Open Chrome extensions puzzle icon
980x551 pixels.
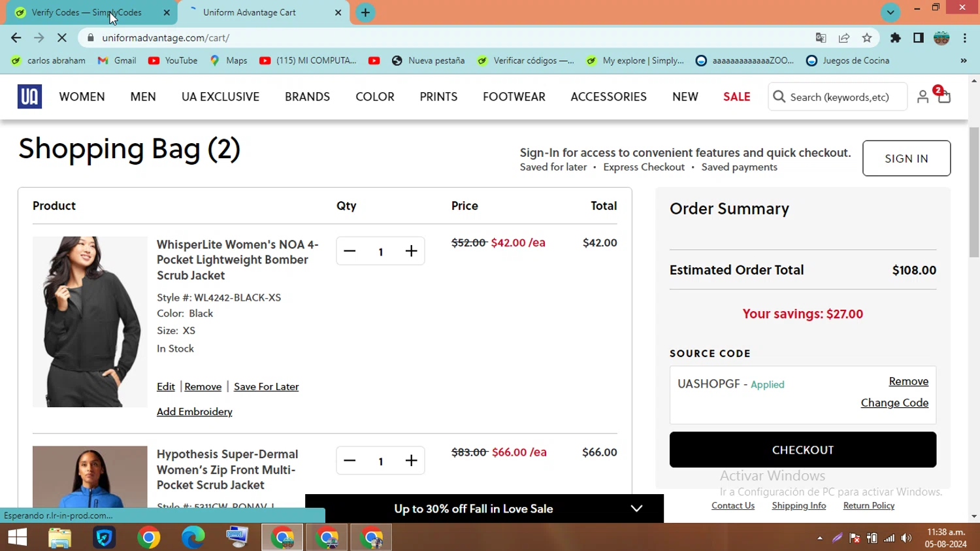896,38
